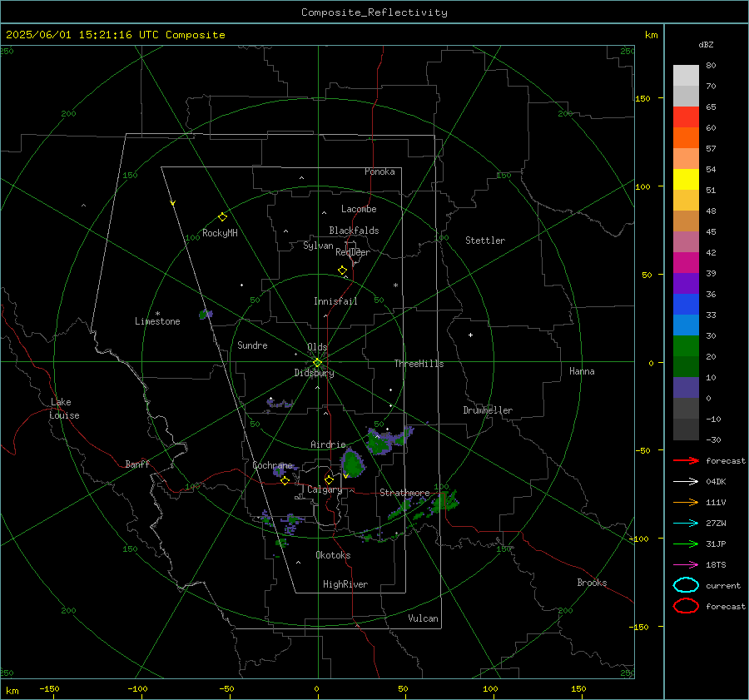The width and height of the screenshot is (749, 700).
Task: Click the radar center diamond at Olds
Action: 317,363
